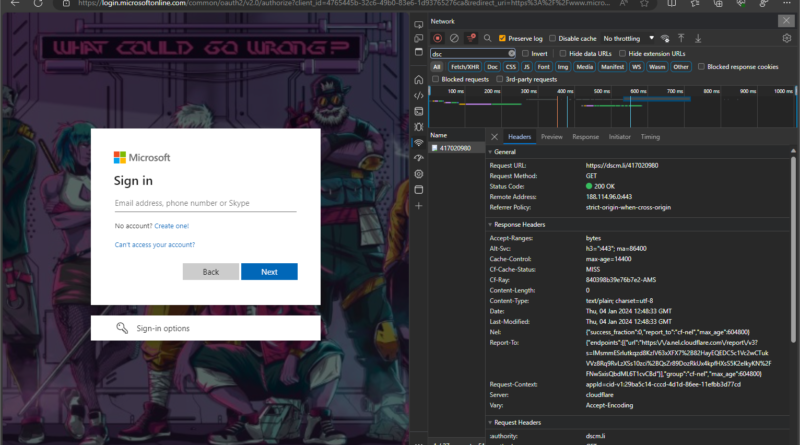Open Console tool in sidebar
Image resolution: width=800 pixels, height=445 pixels.
[x=419, y=111]
